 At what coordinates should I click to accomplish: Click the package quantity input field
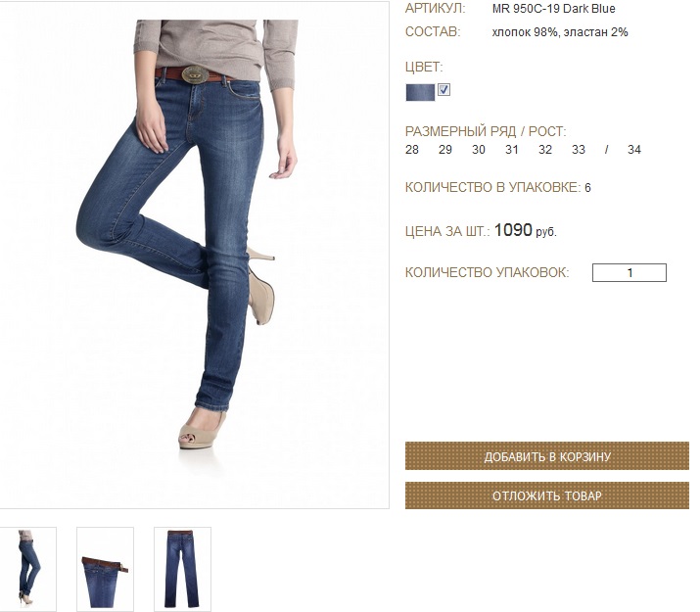(x=629, y=272)
